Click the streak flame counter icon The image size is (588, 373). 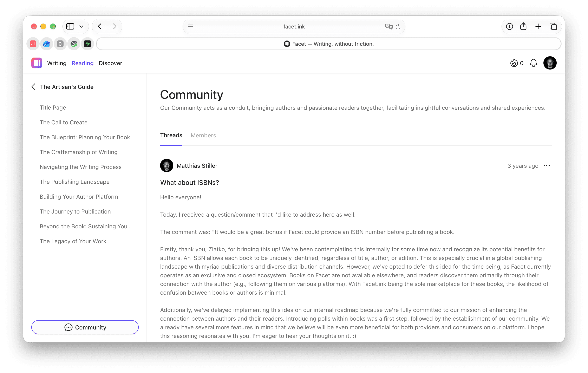coord(514,63)
